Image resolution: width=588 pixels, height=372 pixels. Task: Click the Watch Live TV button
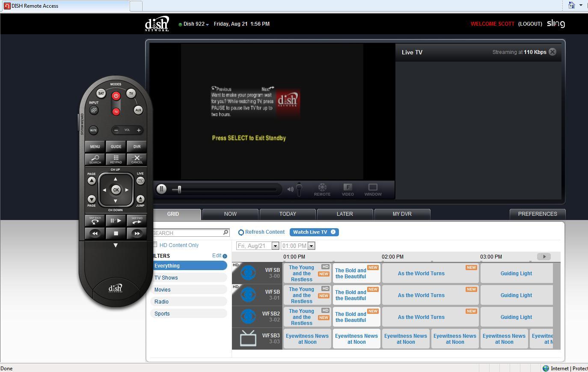click(x=314, y=232)
